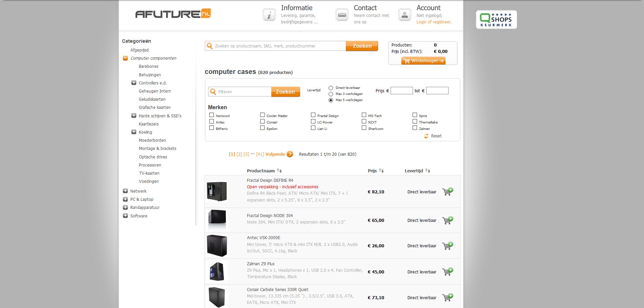Expand the Controllers e.d. category

134,83
